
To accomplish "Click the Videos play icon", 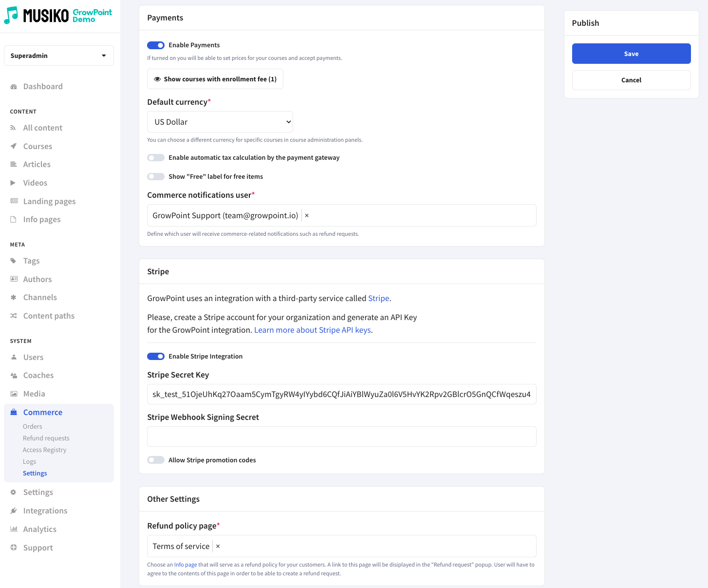I will click(14, 183).
